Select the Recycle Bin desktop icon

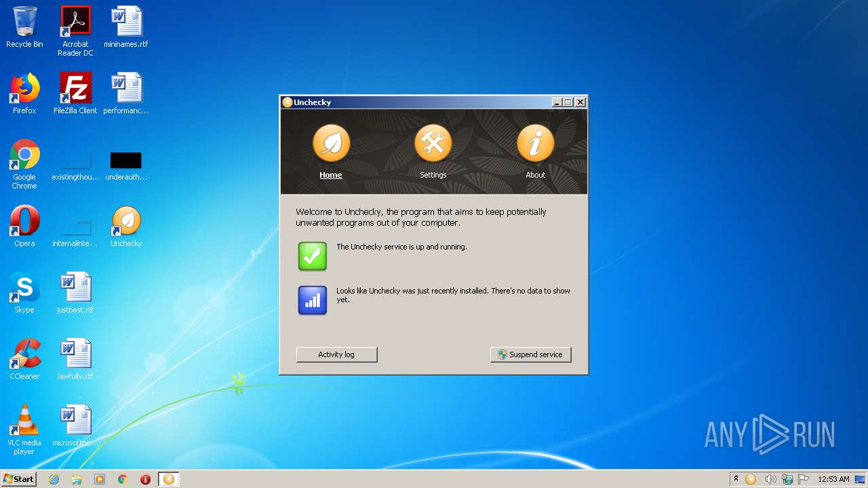tap(24, 27)
